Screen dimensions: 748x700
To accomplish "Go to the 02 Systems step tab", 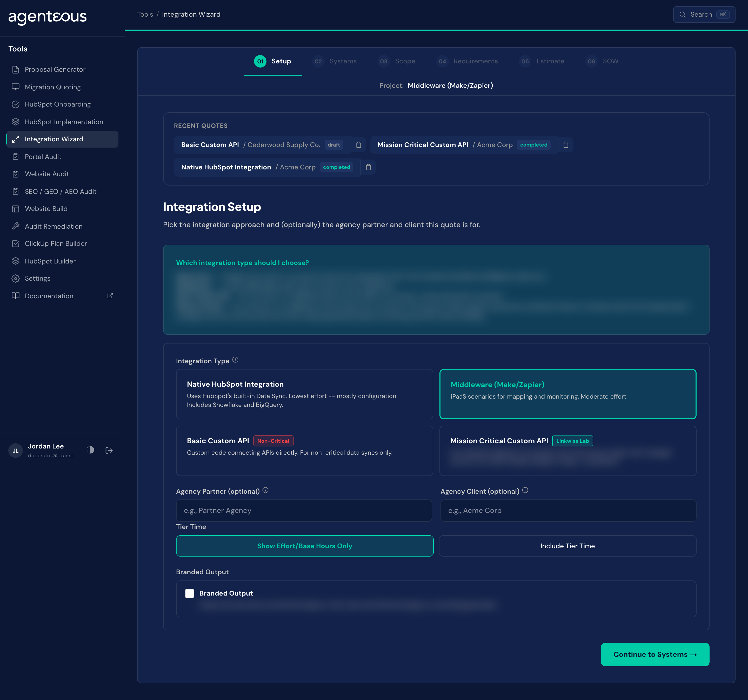I will click(x=334, y=61).
